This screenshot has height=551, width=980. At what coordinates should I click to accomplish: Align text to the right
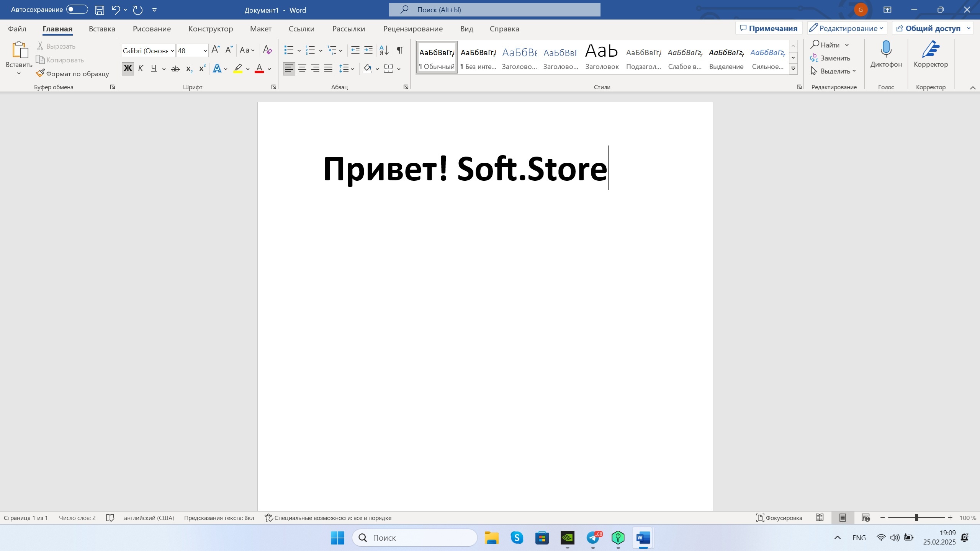coord(315,69)
